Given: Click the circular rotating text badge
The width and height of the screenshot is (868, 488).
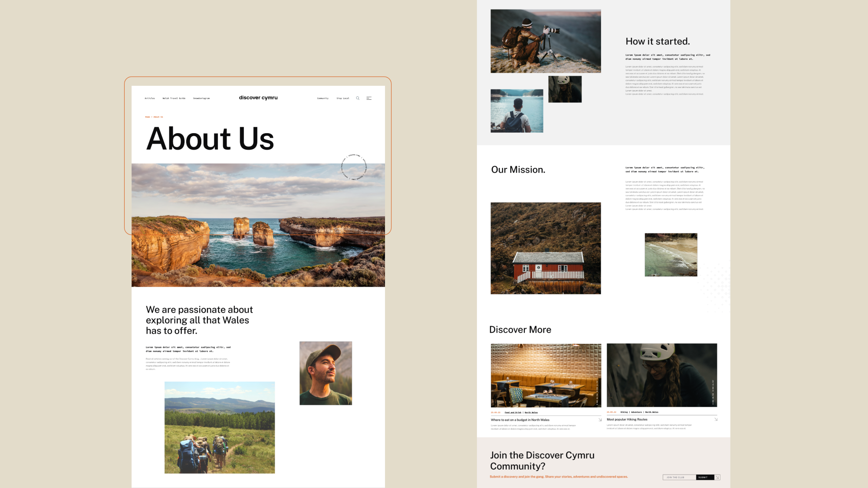Looking at the screenshot, I should [354, 167].
